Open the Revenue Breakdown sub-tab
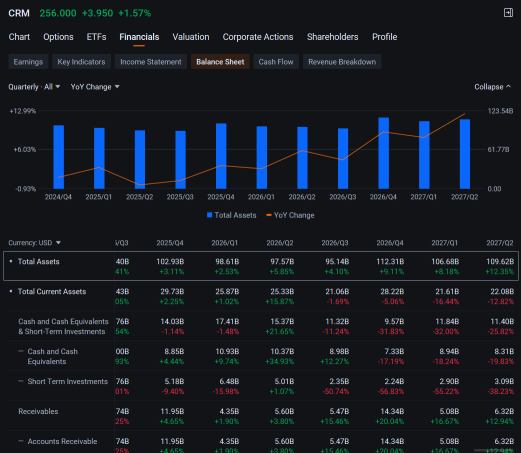 click(x=342, y=62)
